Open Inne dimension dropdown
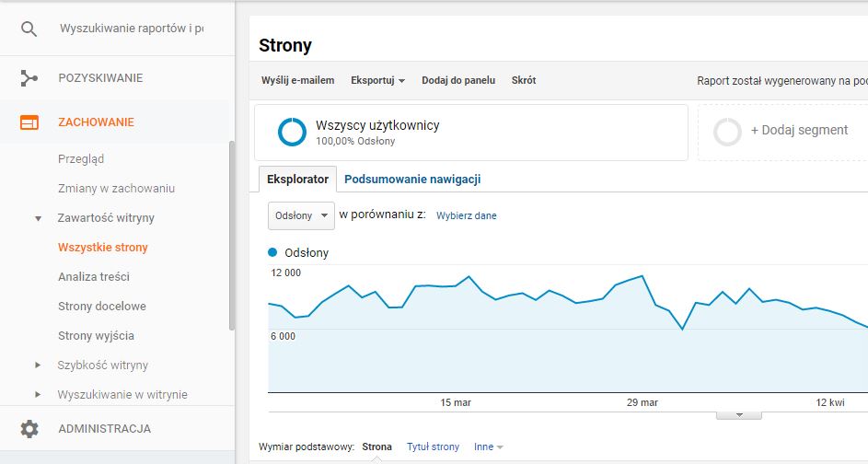Viewport: 868px width, 464px height. (x=488, y=447)
